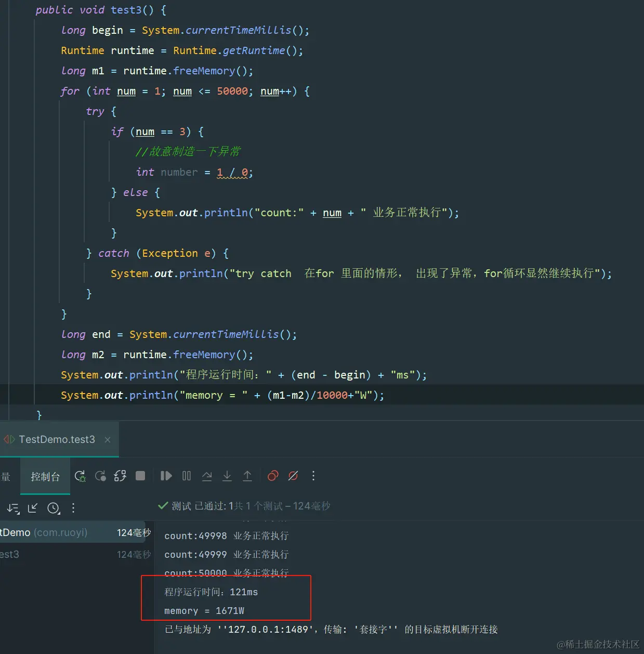Click the debug tab icon beside TestDemo.test3
644x654 pixels.
pos(9,439)
